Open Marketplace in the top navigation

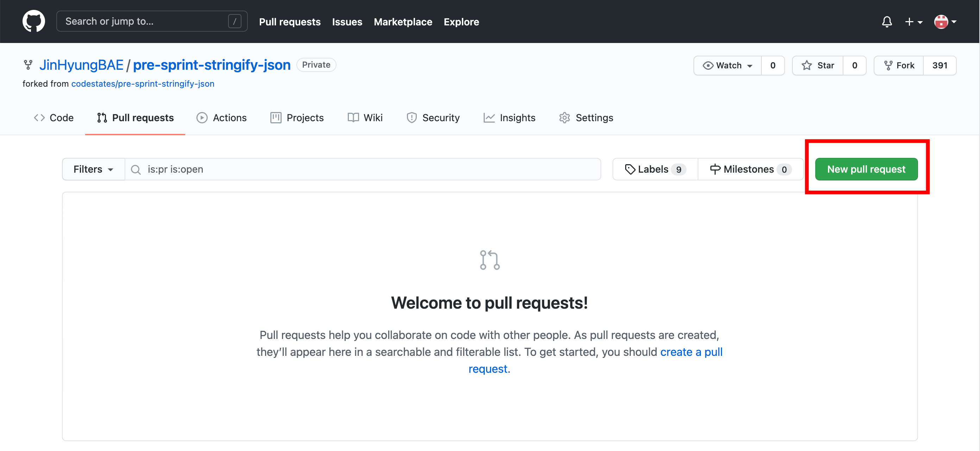402,22
